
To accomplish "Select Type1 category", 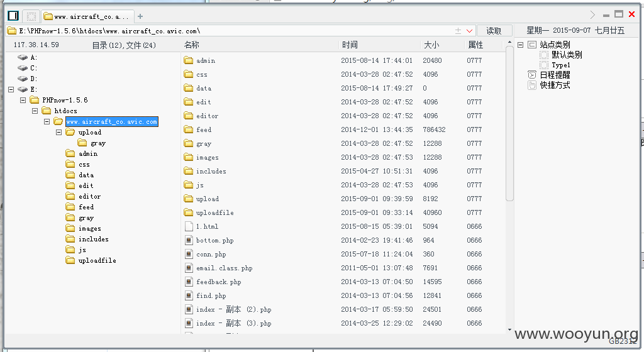I will (561, 65).
